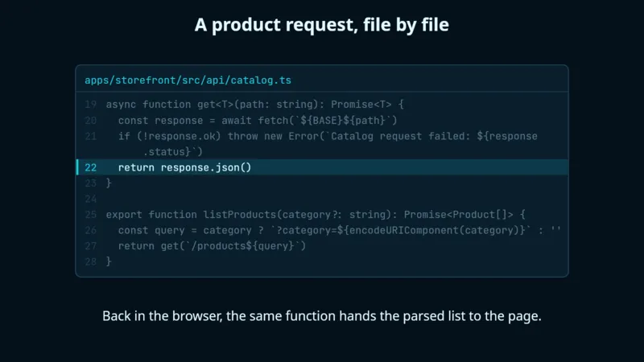Image resolution: width=644 pixels, height=362 pixels.
Task: Click the line 21 if (!response.ok) throw statement
Action: click(x=328, y=136)
